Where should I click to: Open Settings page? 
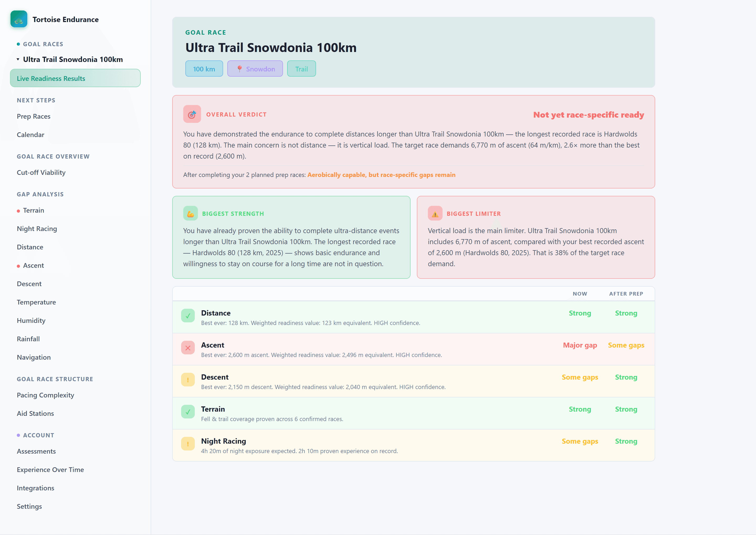29,506
